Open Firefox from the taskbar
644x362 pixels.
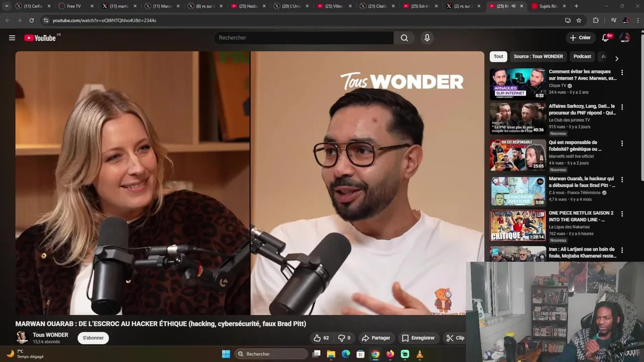click(390, 354)
